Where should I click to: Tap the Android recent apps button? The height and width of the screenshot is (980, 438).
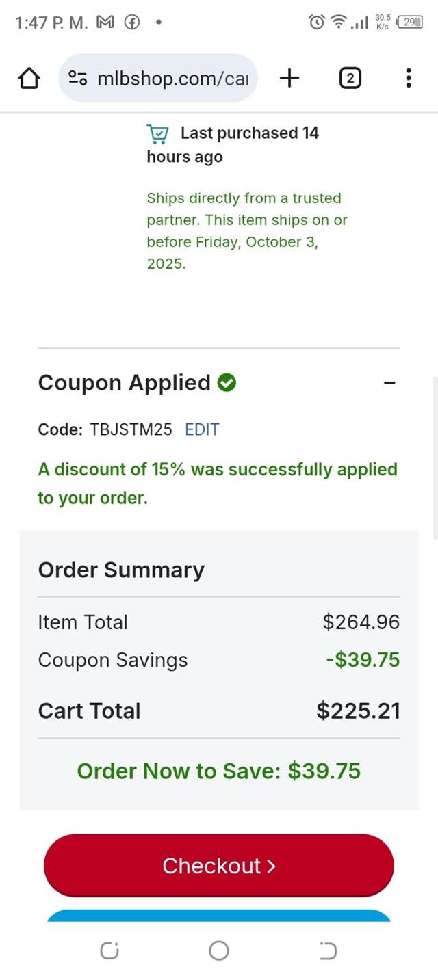click(109, 951)
